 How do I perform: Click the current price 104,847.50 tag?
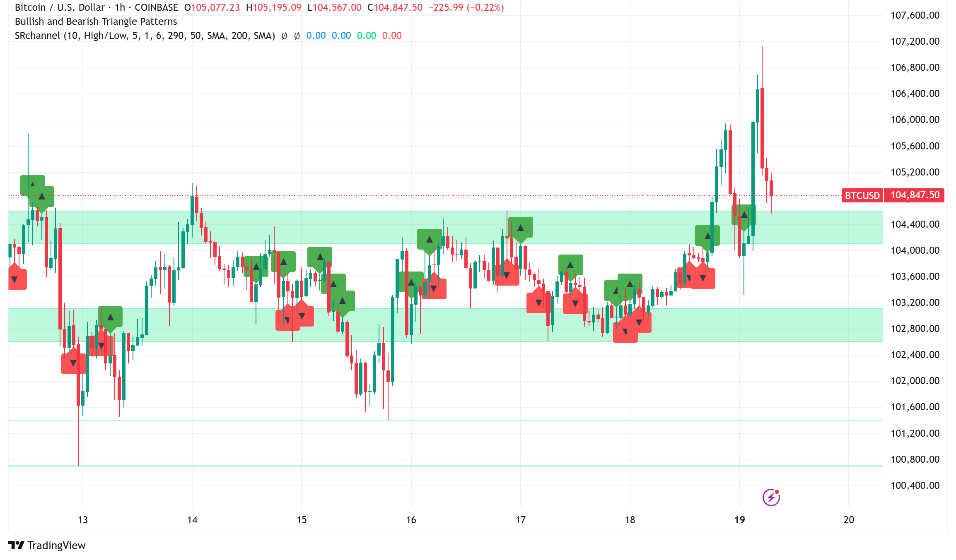(x=915, y=195)
